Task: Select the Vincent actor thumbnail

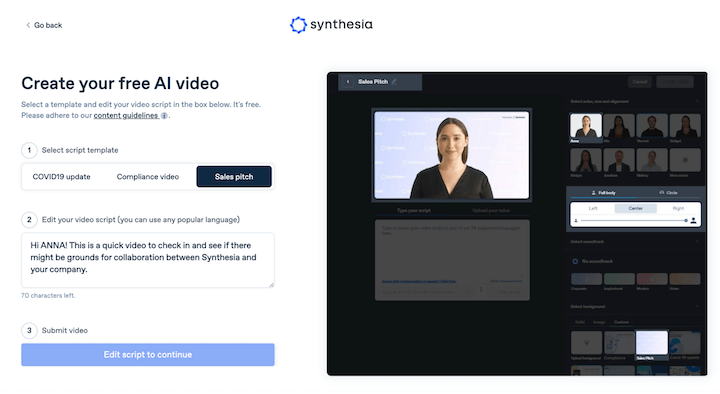Action: click(x=652, y=127)
